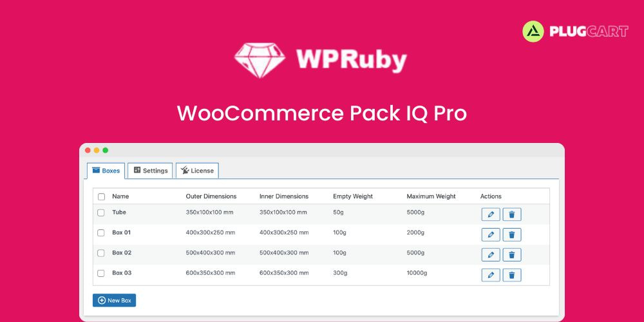Check the Tube row checkbox
Screen dimensions: 644x322
tap(101, 213)
